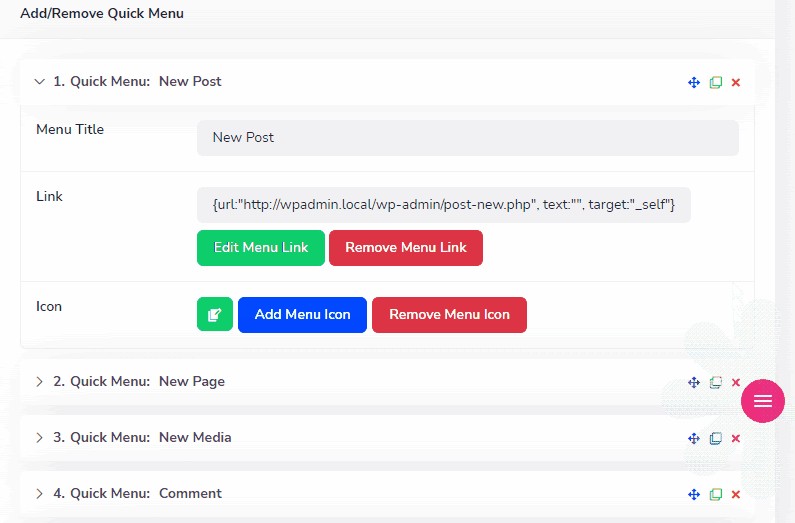Duplicate the Comment quick menu item
795x523 pixels.
pos(716,494)
